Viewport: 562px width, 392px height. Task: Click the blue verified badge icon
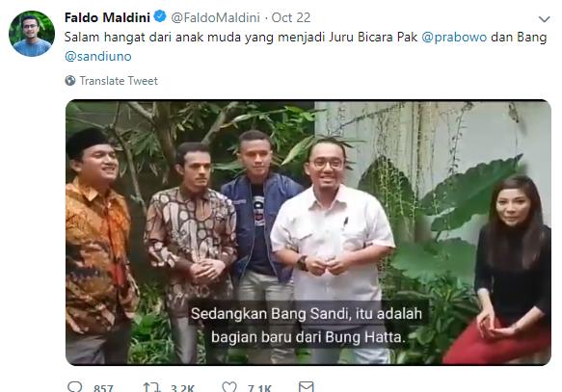pyautogui.click(x=160, y=16)
